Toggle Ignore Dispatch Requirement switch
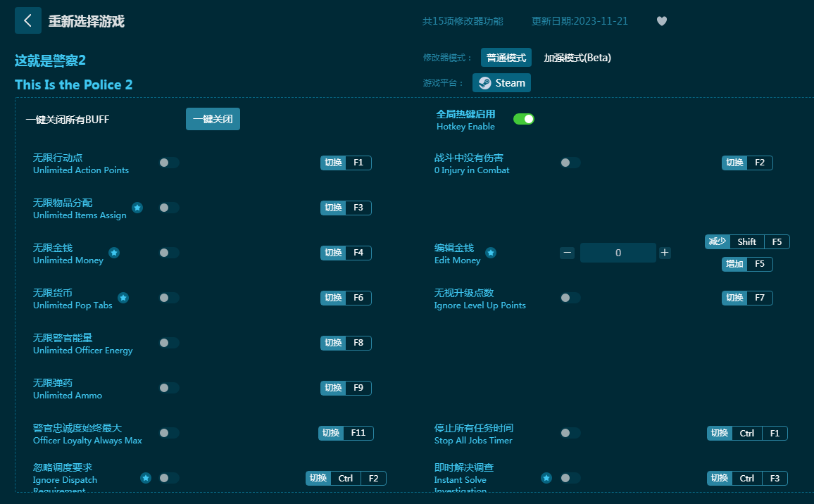The image size is (814, 504). point(169,478)
